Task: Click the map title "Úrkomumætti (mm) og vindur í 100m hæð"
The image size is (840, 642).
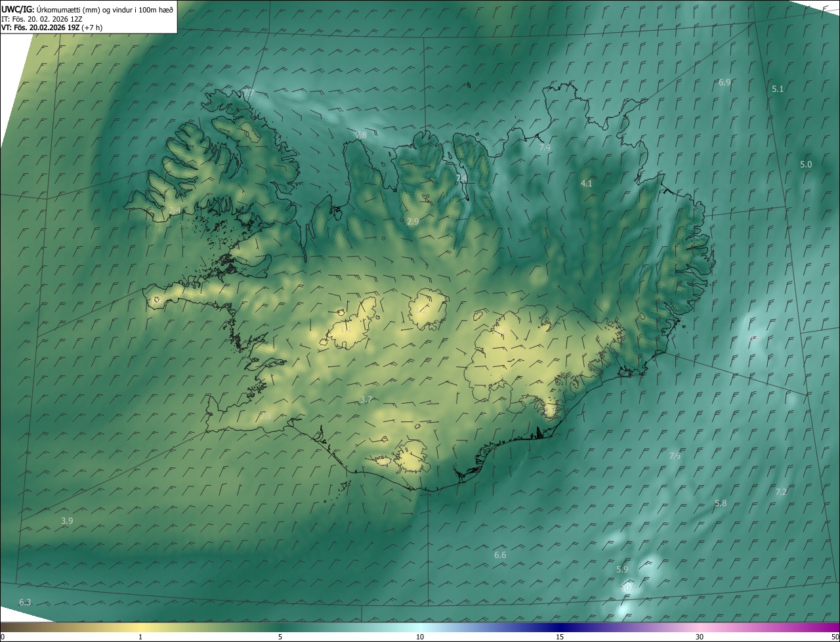Action: 105,9
